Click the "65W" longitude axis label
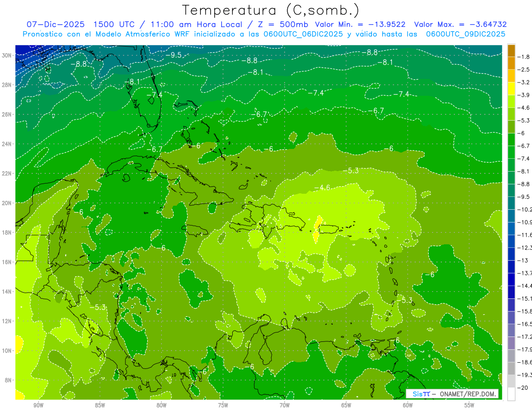Viewport: 532px width, 411px height. (x=346, y=405)
